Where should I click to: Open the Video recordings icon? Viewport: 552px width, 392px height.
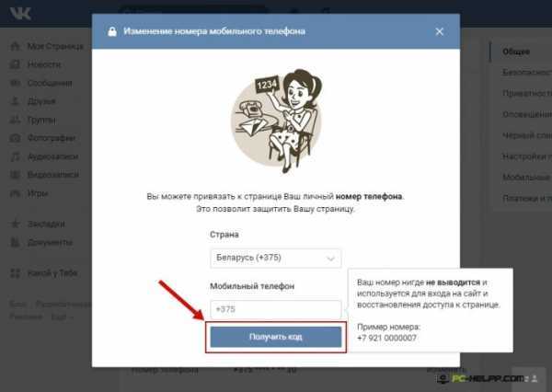click(15, 175)
